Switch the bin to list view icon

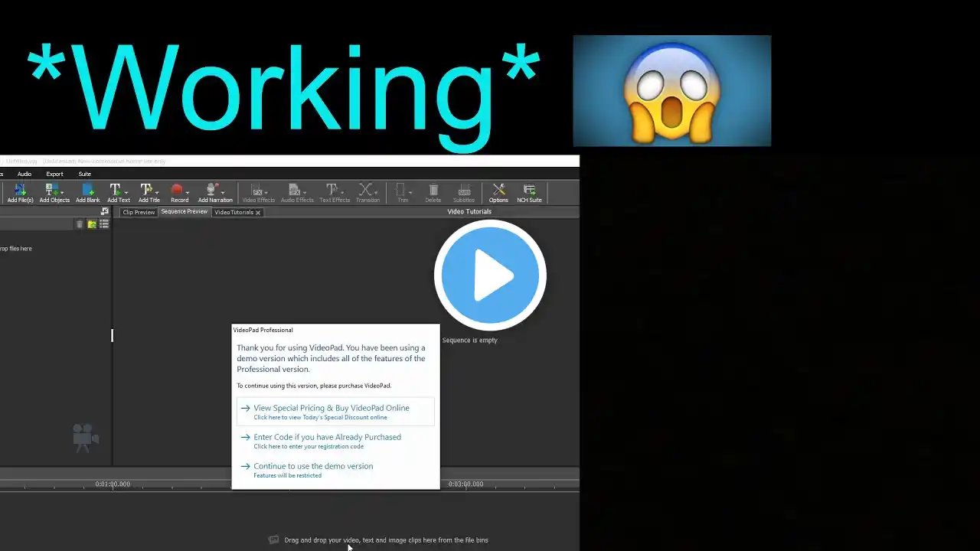[104, 224]
